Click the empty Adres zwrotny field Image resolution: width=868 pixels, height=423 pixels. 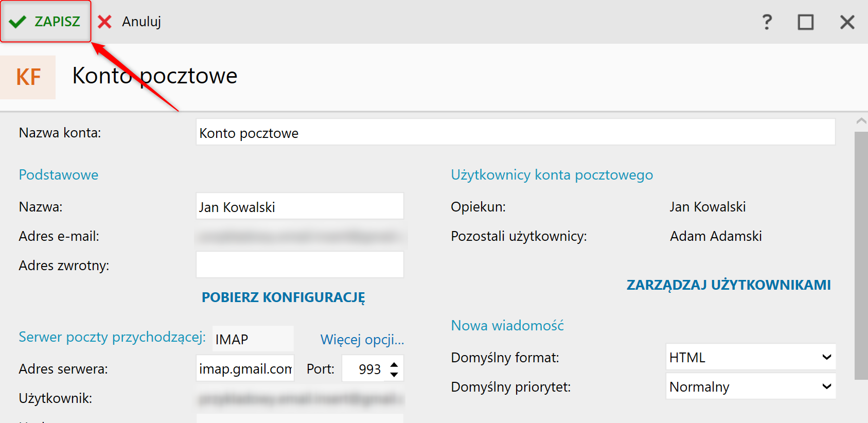[x=299, y=265]
